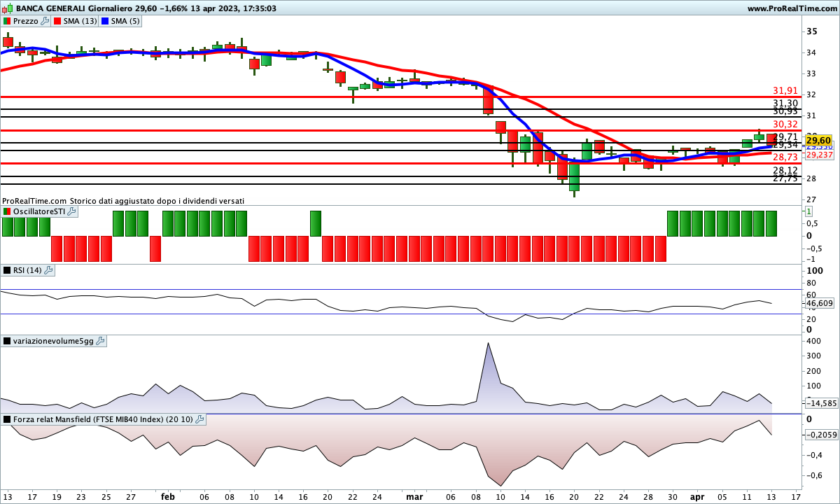Click price axis value 27
The height and width of the screenshot is (504, 840).
(811, 199)
